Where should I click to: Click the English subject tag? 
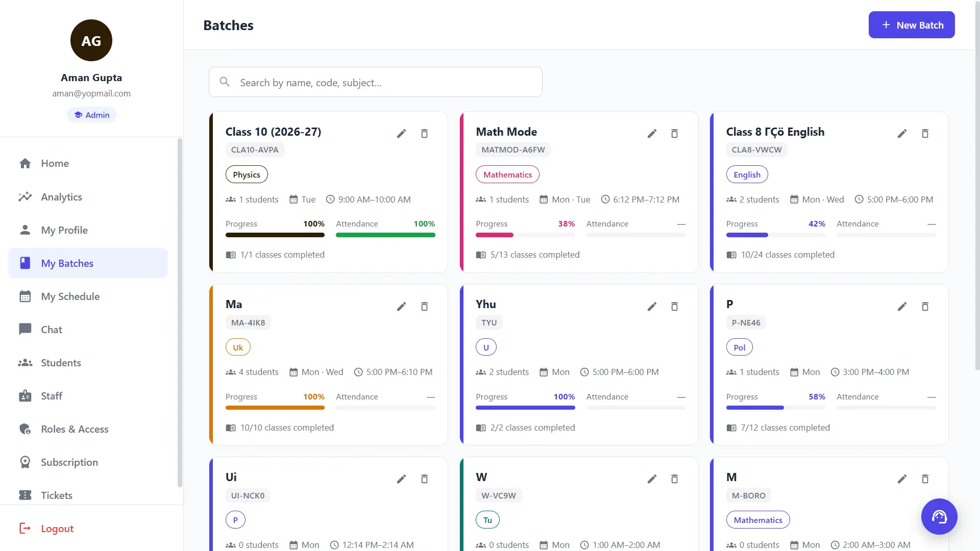click(x=747, y=174)
